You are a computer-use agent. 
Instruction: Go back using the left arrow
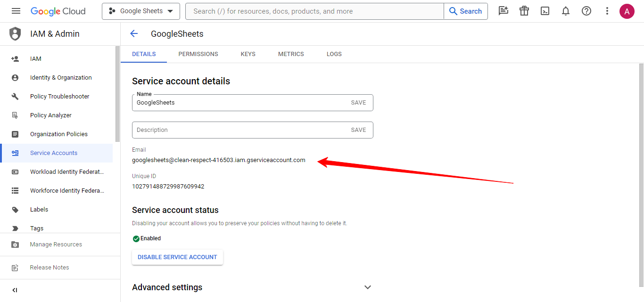coord(134,33)
